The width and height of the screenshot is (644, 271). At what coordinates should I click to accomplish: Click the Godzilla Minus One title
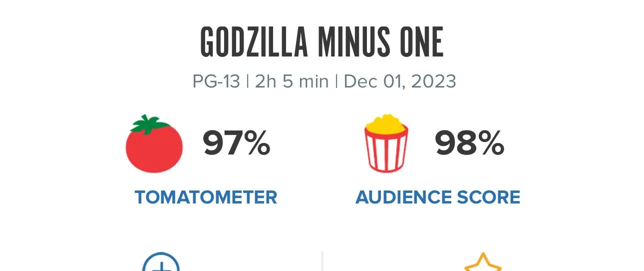(x=322, y=42)
